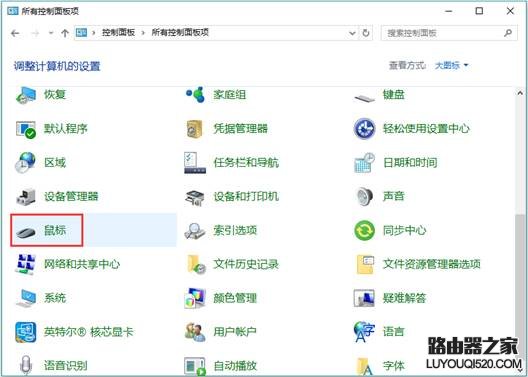The image size is (528, 377).
Task: Expand the address bar history dropdown
Action: [353, 33]
